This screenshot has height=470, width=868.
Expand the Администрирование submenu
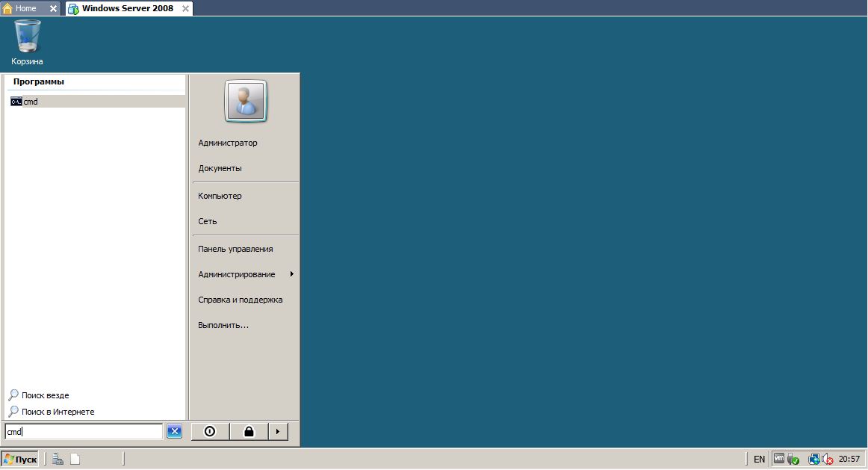[245, 274]
